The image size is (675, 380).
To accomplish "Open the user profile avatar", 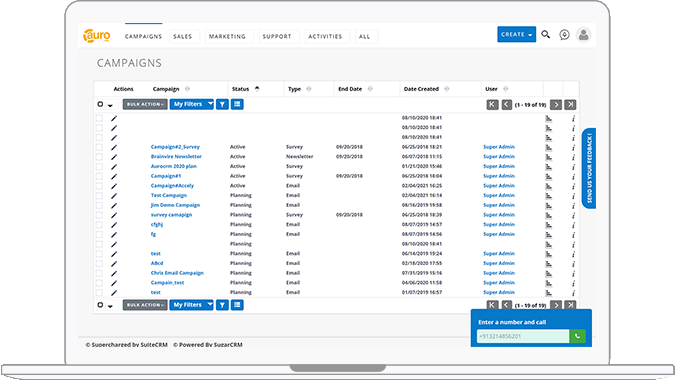I will [583, 35].
